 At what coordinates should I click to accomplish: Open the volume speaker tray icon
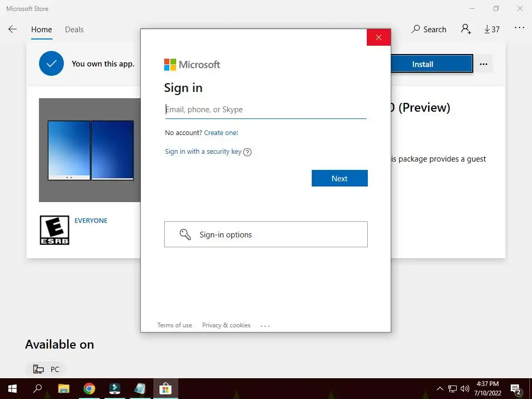(464, 389)
